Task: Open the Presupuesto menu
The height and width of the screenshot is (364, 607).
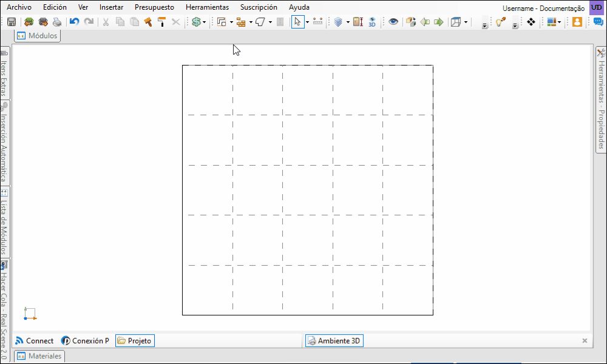Action: pos(154,7)
